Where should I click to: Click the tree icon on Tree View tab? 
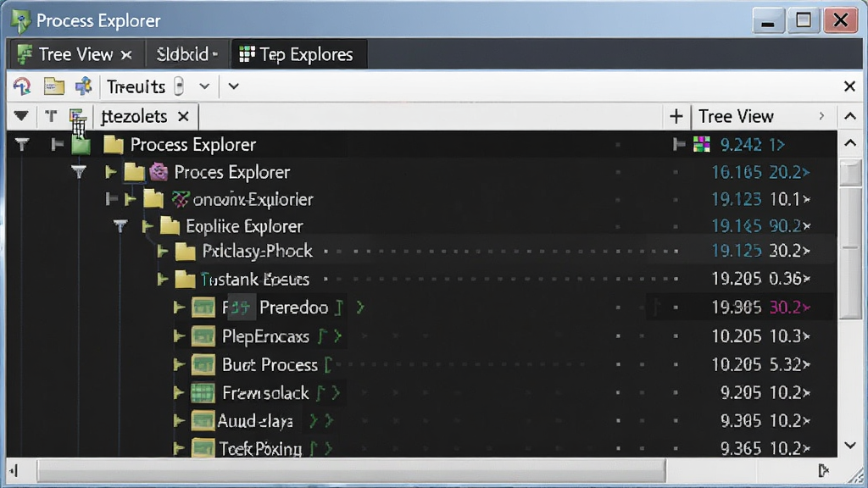click(25, 54)
